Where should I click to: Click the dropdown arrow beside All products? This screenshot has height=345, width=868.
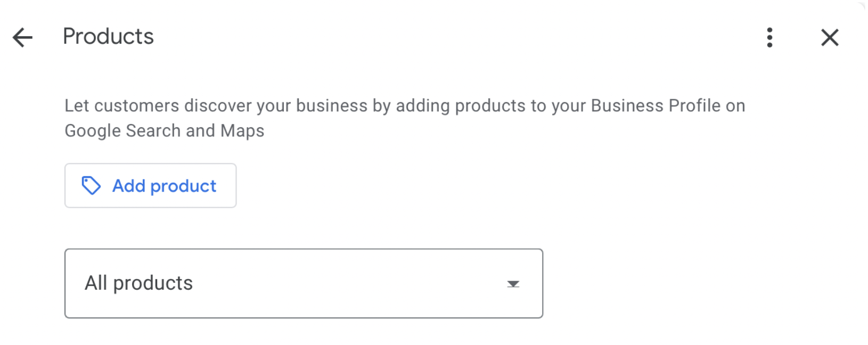[x=513, y=284]
